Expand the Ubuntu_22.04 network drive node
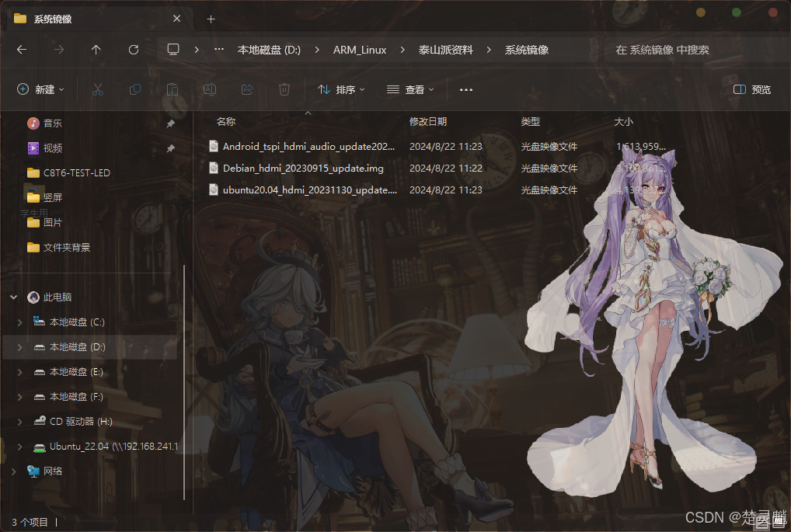Image resolution: width=791 pixels, height=532 pixels. click(x=19, y=447)
